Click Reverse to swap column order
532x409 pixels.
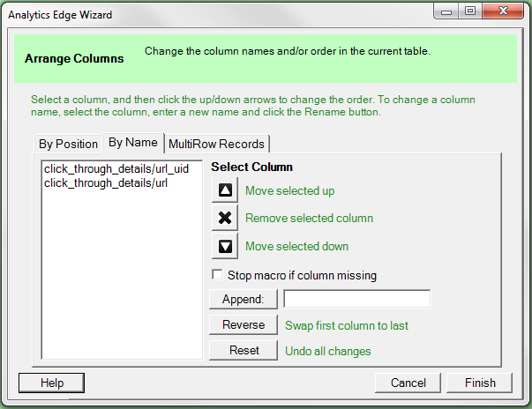click(x=244, y=325)
